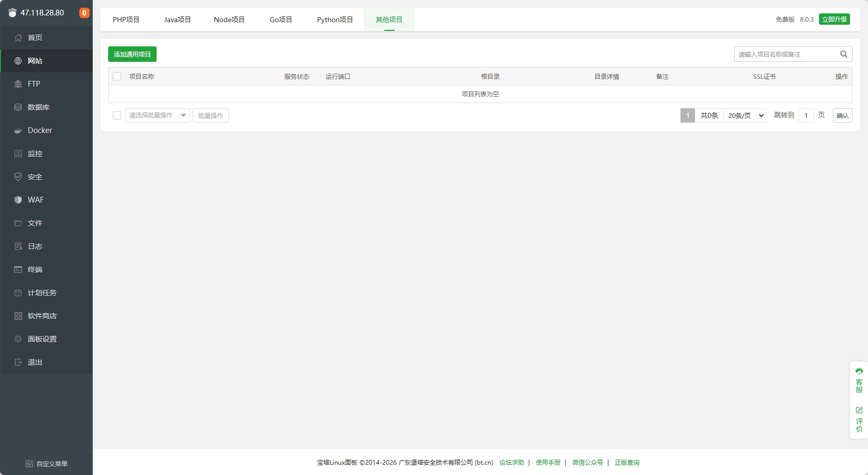Click page number 1 in pagination
This screenshot has width=868, height=475.
coord(688,115)
